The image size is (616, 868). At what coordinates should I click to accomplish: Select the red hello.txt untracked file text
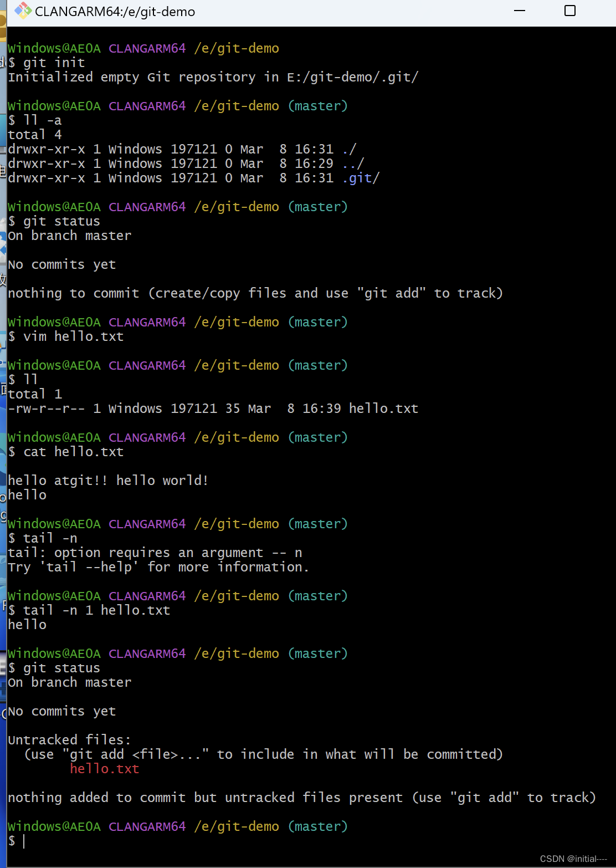tap(104, 769)
